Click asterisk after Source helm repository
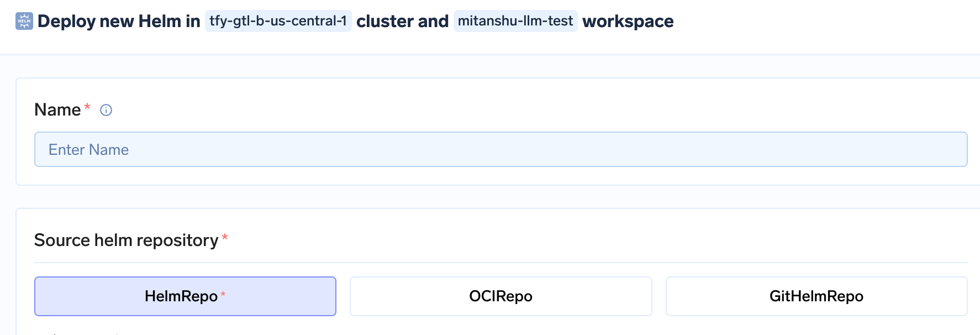Screen dimensions: 980x335 click(x=225, y=237)
